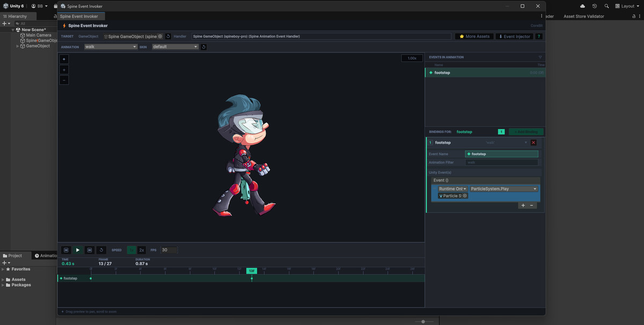The image size is (644, 325).
Task: Open the Event Injector
Action: point(514,36)
